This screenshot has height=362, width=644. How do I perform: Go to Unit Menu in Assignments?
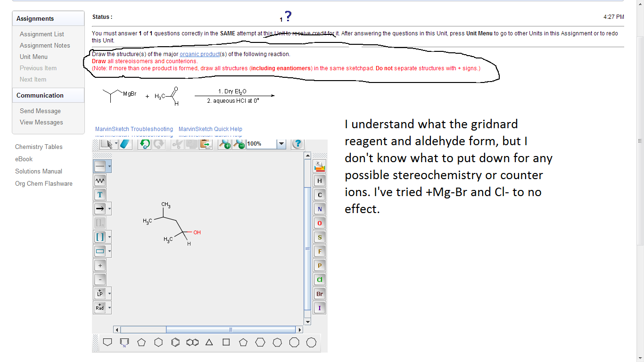point(33,57)
